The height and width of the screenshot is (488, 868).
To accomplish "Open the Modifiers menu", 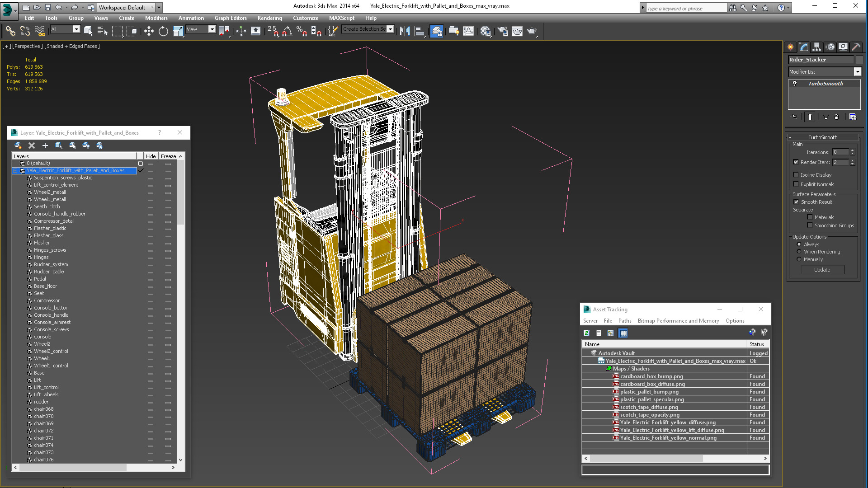I will [156, 18].
